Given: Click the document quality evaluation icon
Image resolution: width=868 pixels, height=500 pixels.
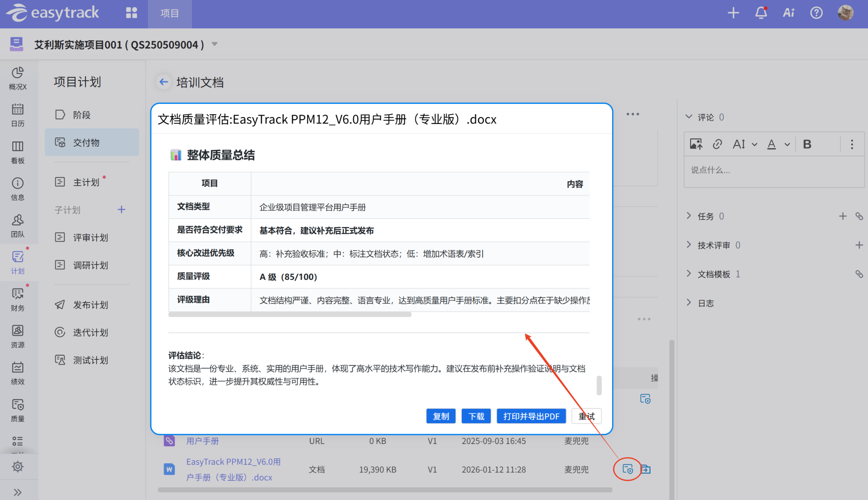Looking at the screenshot, I should [627, 469].
